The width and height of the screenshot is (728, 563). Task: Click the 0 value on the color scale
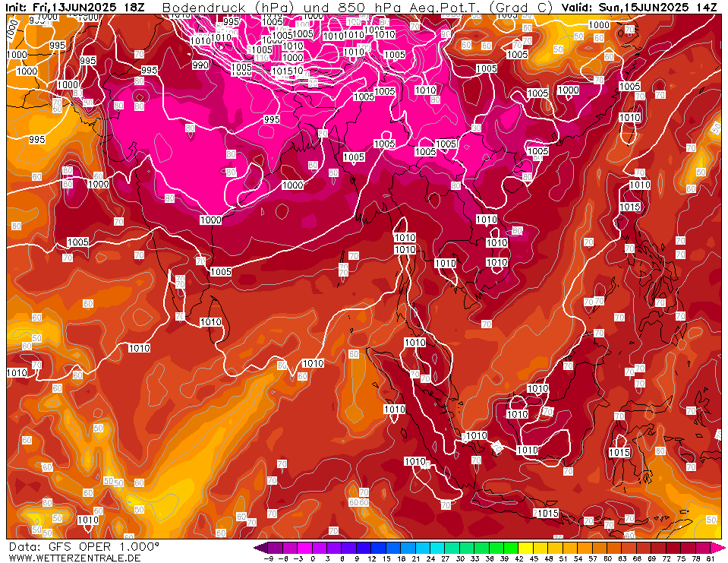(313, 558)
